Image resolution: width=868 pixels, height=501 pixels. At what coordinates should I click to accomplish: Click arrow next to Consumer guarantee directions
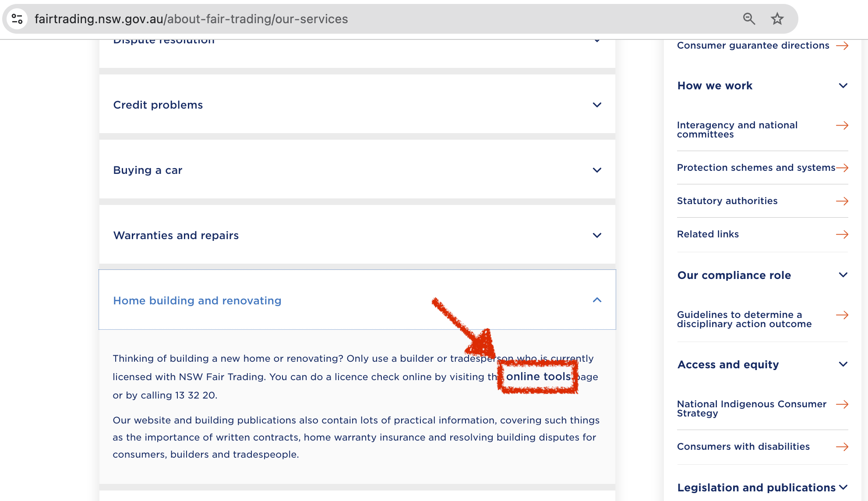coord(842,46)
